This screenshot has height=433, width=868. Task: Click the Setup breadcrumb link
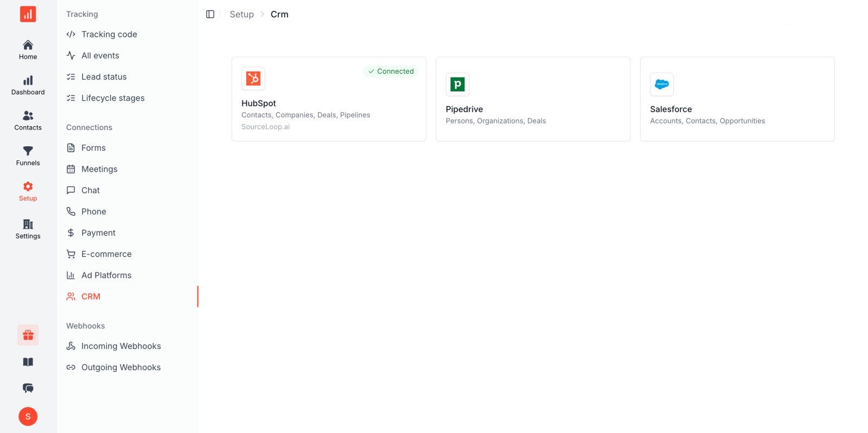point(241,14)
